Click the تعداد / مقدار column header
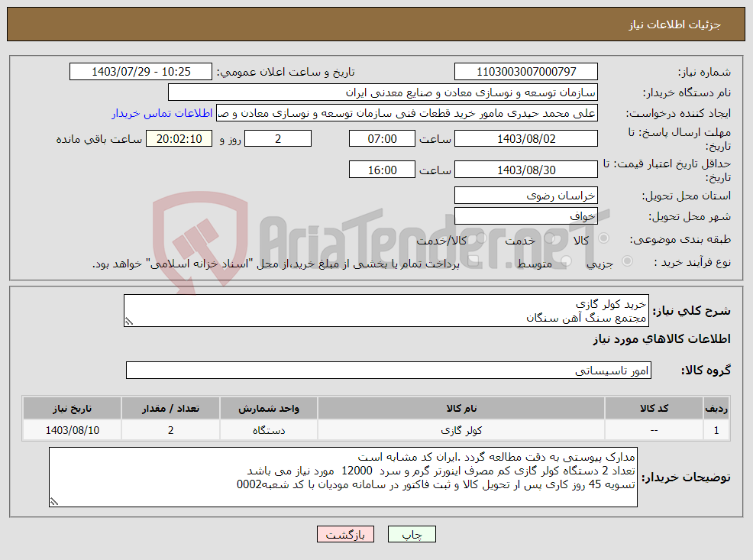 click(x=170, y=408)
